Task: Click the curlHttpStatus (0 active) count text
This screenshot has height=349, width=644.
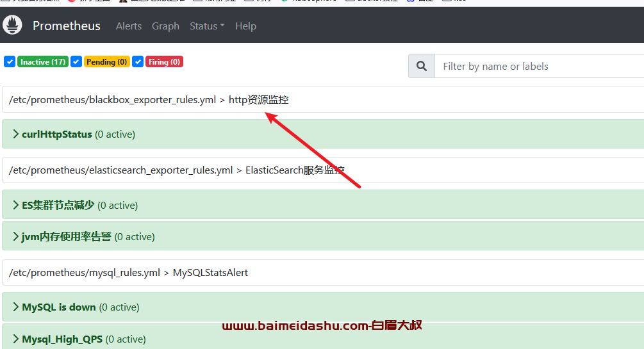Action: (x=115, y=134)
